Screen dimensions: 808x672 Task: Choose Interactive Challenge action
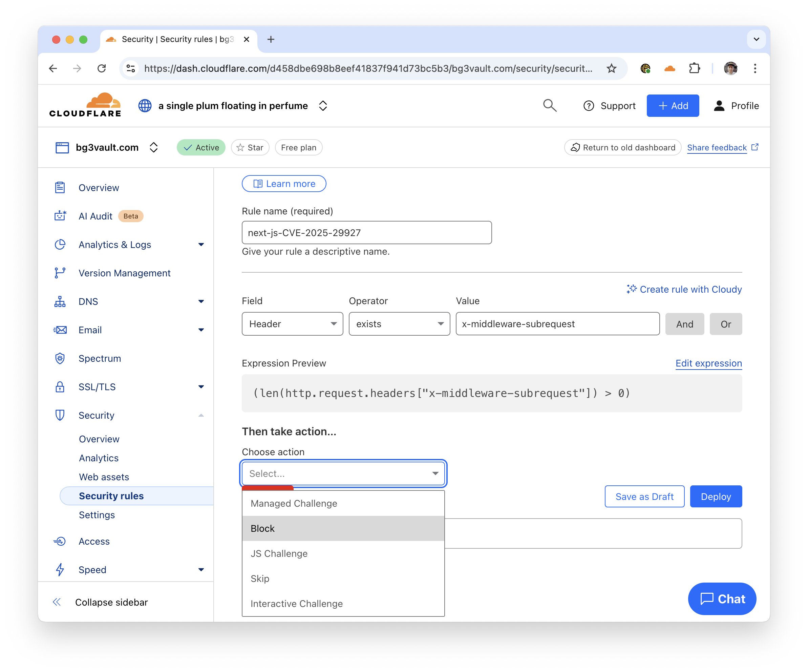[x=343, y=604]
